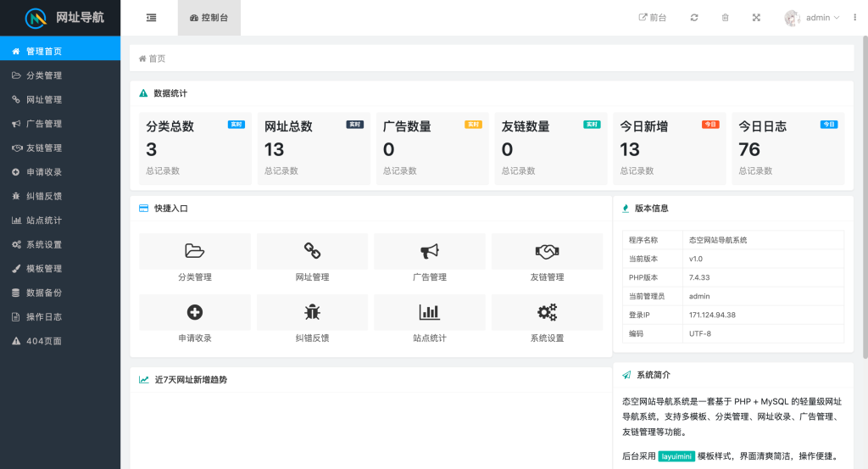Screen dimensions: 868x469
Task: Click version value v1.0
Action: click(696, 259)
